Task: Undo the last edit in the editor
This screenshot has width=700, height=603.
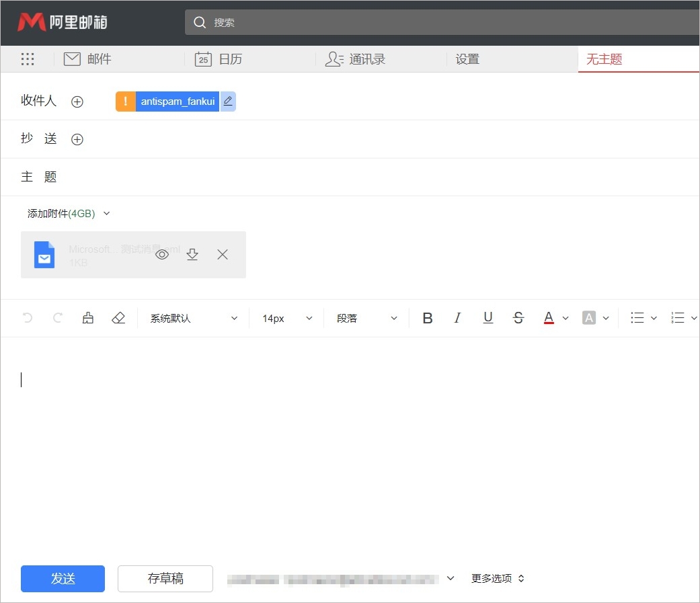Action: (x=26, y=317)
